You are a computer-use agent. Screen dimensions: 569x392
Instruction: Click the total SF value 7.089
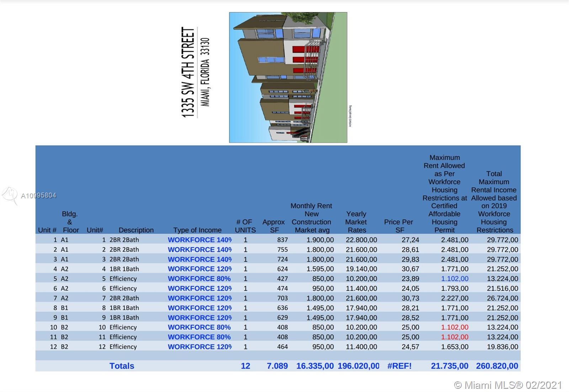(x=277, y=366)
